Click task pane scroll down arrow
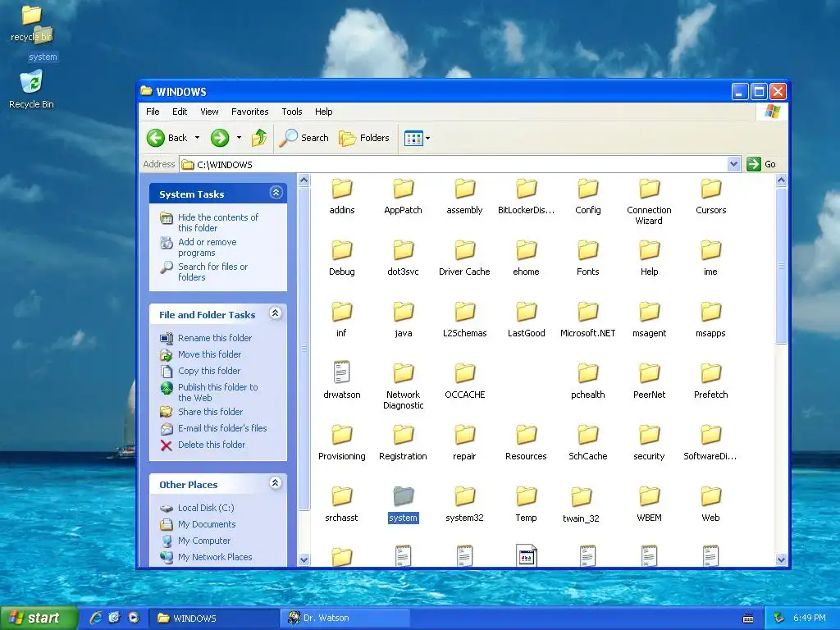 [304, 559]
